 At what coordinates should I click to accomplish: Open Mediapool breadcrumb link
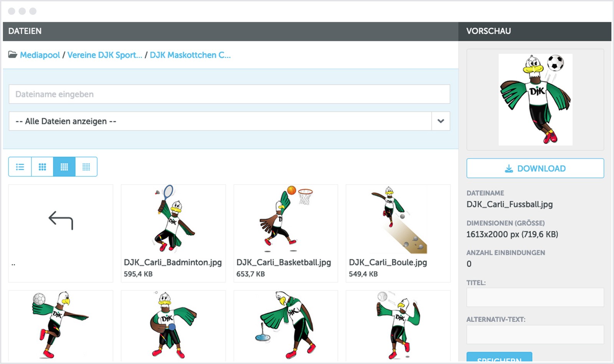click(40, 55)
